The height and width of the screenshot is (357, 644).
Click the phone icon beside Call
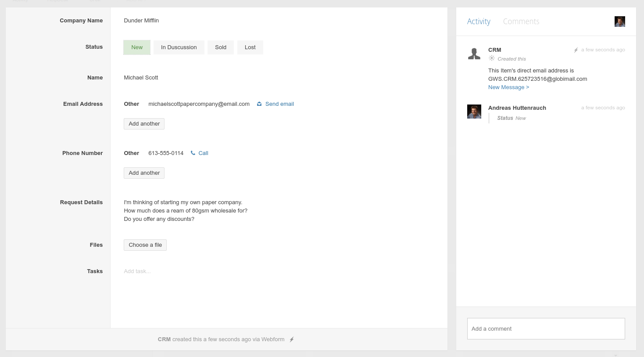click(x=193, y=153)
